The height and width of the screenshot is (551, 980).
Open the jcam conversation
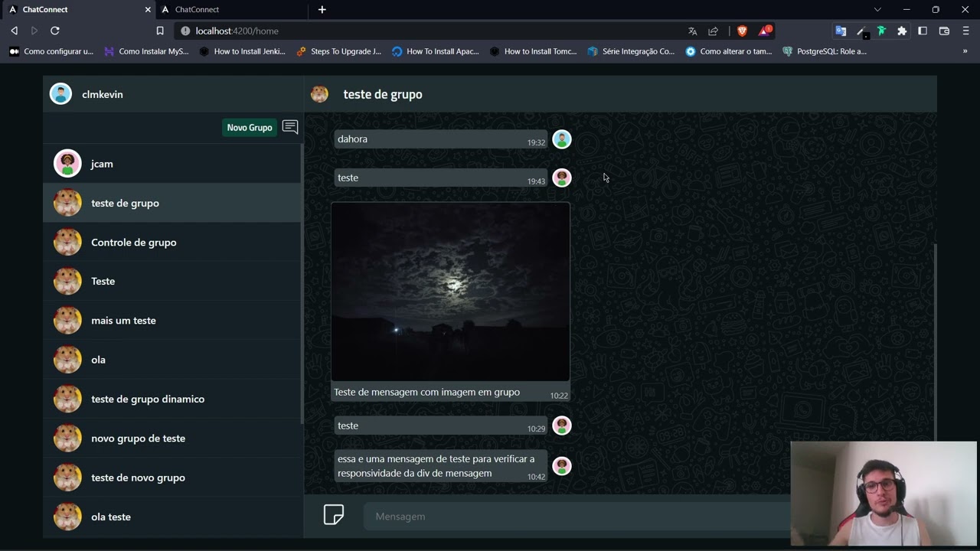point(173,164)
